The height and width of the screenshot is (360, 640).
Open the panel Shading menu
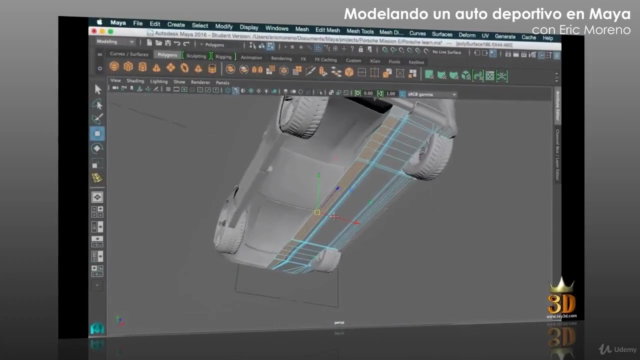[135, 81]
